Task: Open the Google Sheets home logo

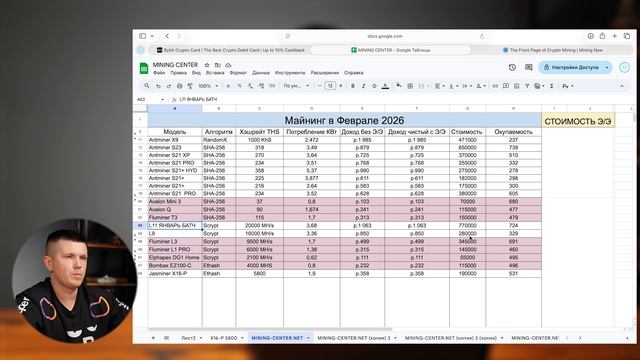Action: pyautogui.click(x=144, y=68)
